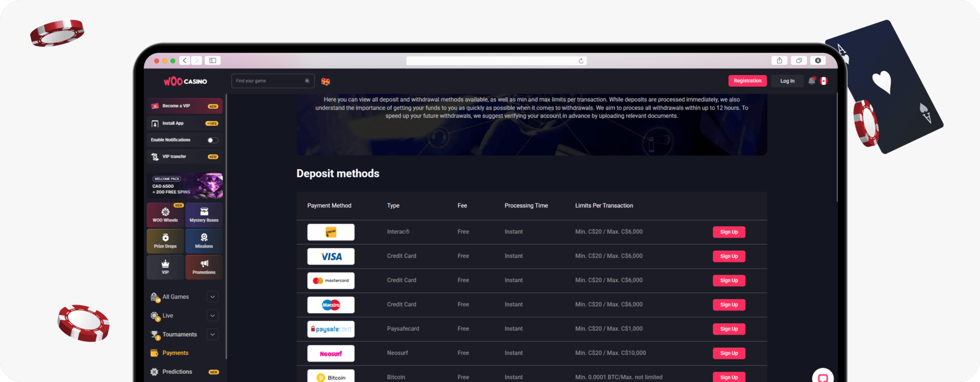This screenshot has height=382, width=980.
Task: Click the browser share icon
Action: pyautogui.click(x=779, y=60)
